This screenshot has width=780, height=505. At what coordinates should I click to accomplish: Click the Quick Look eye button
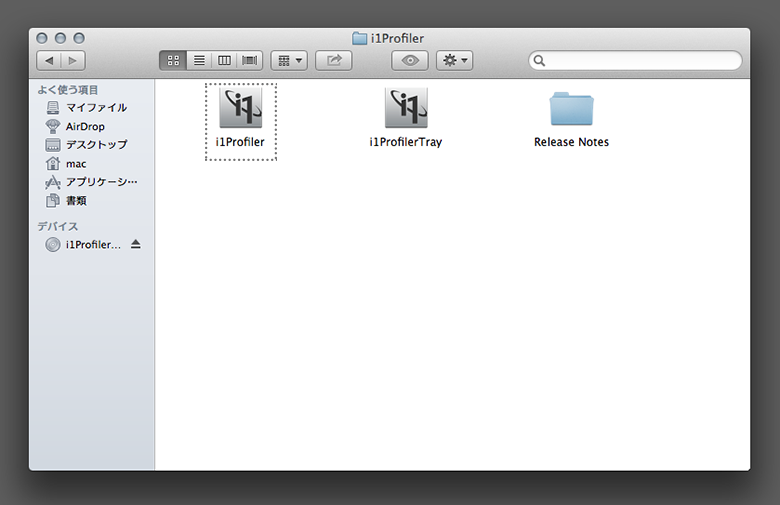pyautogui.click(x=409, y=61)
